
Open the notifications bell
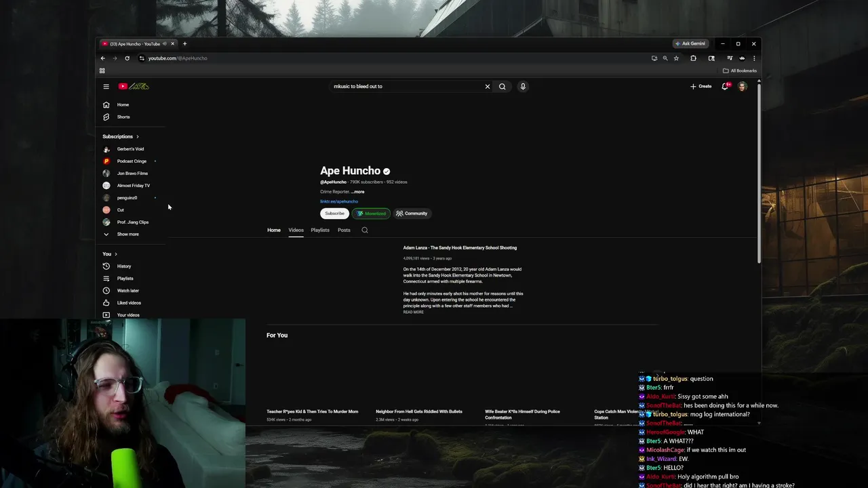725,86
